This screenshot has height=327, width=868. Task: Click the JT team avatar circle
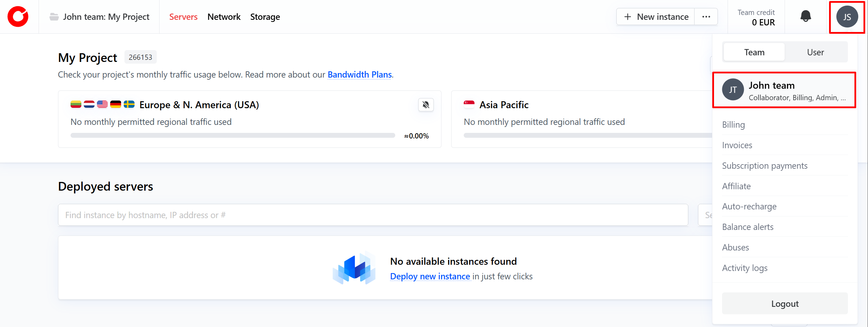733,90
